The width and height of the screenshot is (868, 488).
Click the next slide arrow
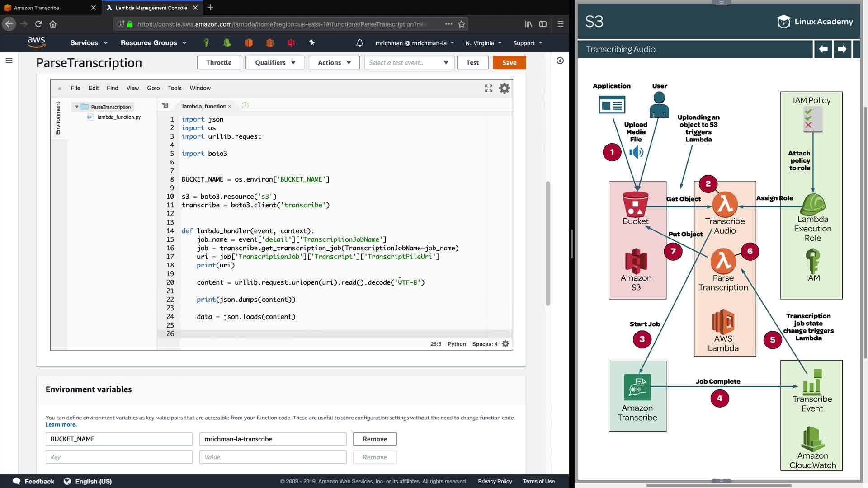click(x=842, y=49)
